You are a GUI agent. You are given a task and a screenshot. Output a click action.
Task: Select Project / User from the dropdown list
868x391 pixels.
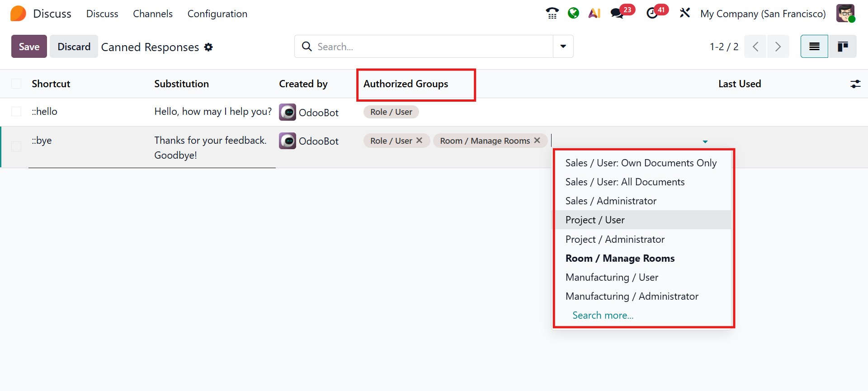coord(595,220)
